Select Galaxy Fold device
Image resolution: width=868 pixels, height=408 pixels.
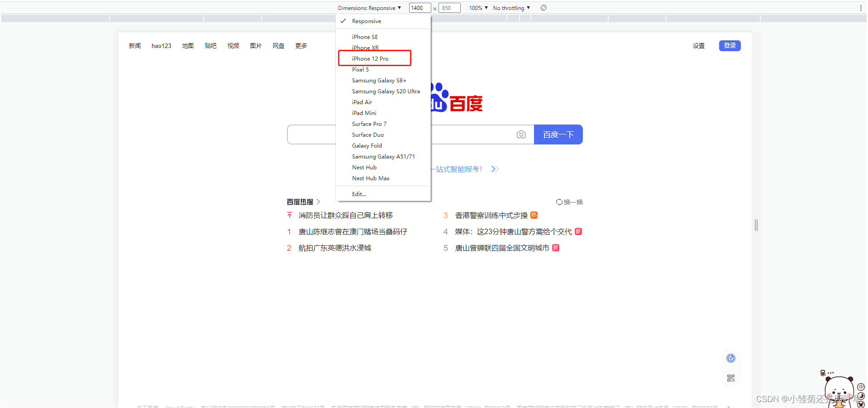[x=383, y=146]
